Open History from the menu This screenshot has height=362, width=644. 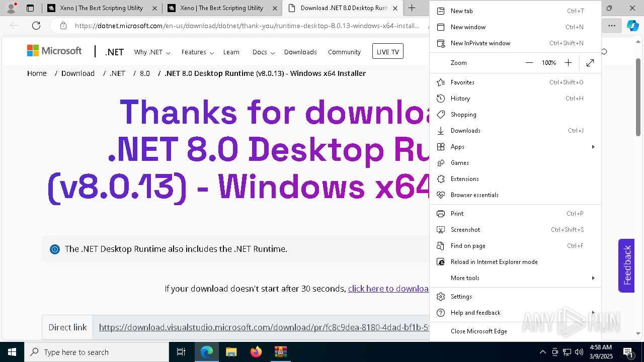click(x=515, y=99)
